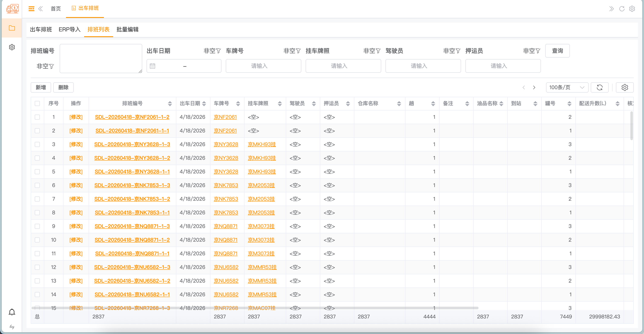
Task: Click the sidebar settings gear icon
Action: pos(12,47)
